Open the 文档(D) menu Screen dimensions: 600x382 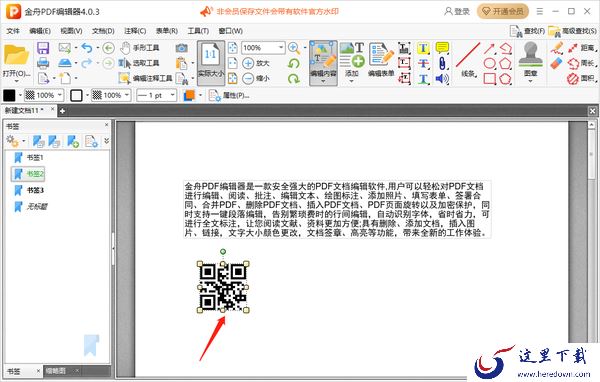(103, 31)
